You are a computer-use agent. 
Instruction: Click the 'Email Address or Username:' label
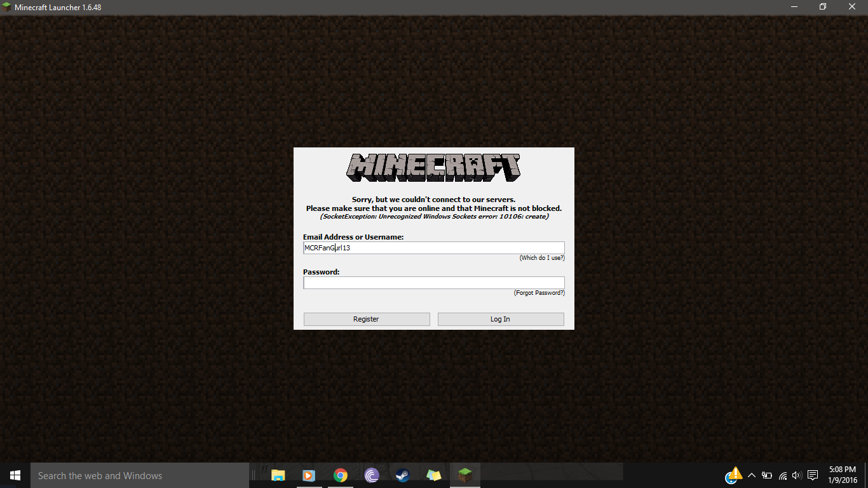[x=353, y=237]
